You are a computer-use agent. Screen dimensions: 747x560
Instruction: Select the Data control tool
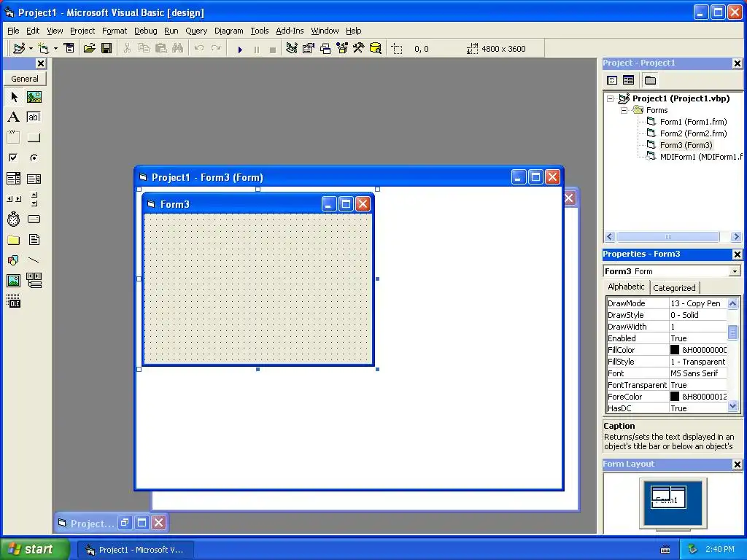point(34,281)
